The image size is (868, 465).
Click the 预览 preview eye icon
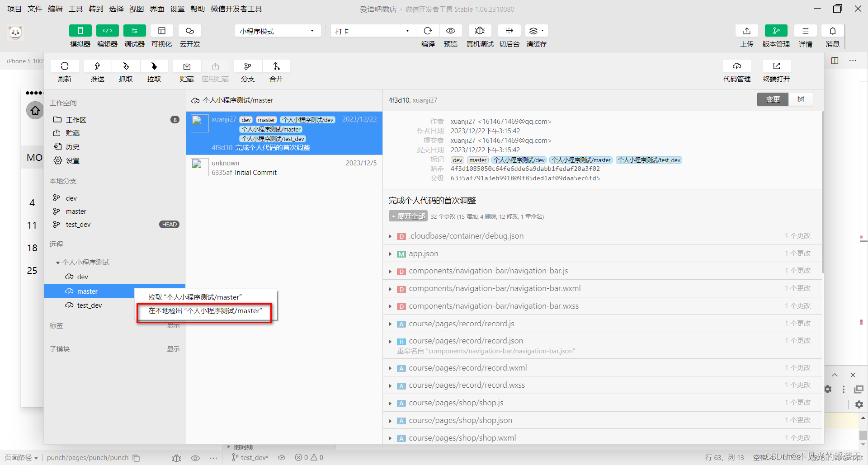pos(450,31)
